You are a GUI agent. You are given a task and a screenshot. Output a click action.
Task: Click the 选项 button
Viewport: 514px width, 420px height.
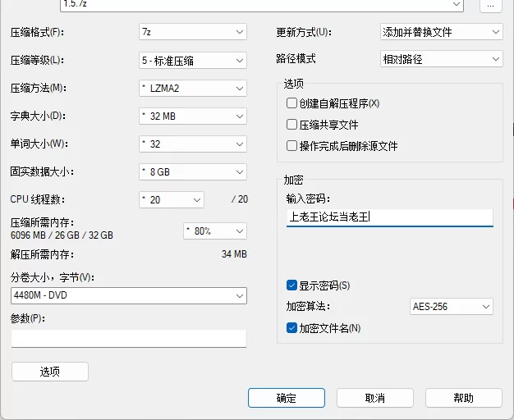pyautogui.click(x=50, y=372)
